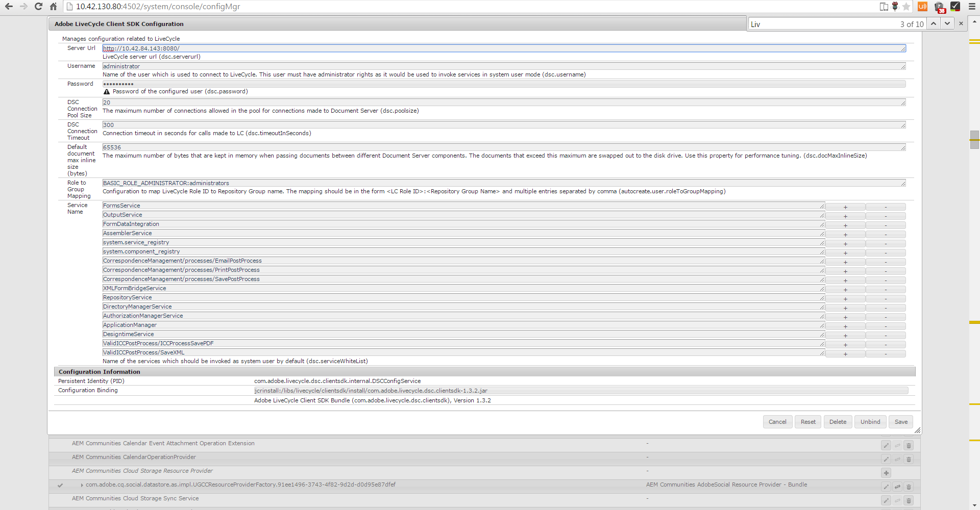Image resolution: width=980 pixels, height=510 pixels.
Task: Add a Cloud Storage Resource Provider factory configuration
Action: click(x=886, y=473)
